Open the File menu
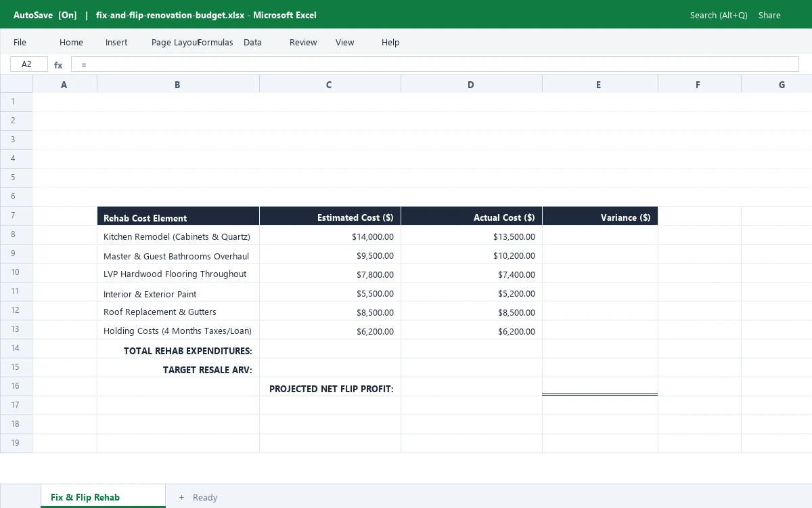 click(x=20, y=42)
